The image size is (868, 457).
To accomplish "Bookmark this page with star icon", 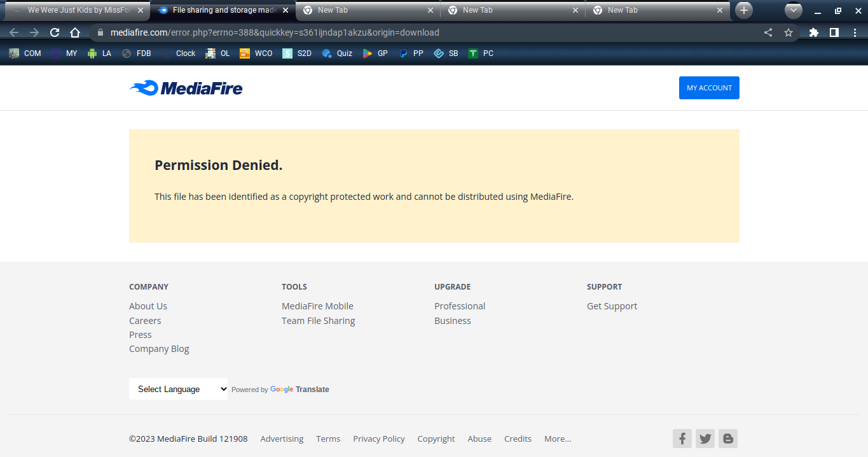I will point(789,32).
